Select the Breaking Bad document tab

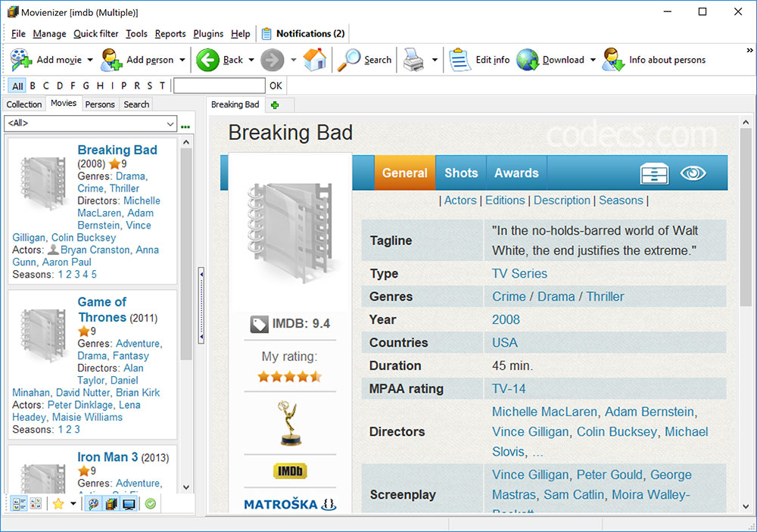click(235, 104)
